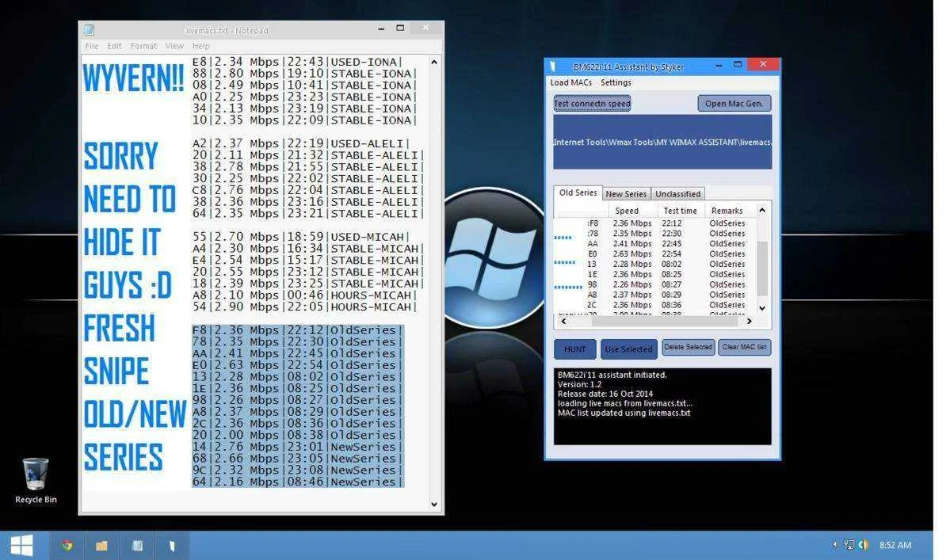This screenshot has width=950, height=560.
Task: Click Notepad title bar icon
Action: pyautogui.click(x=89, y=29)
